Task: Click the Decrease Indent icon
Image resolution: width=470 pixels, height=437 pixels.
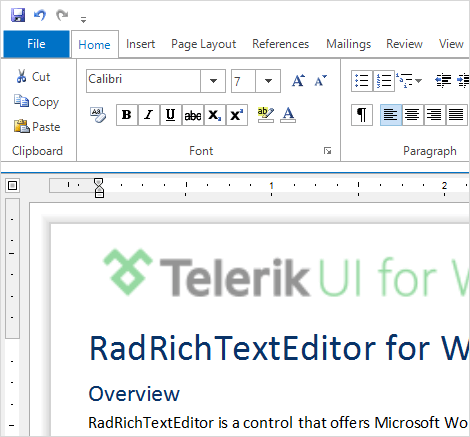Action: click(443, 81)
